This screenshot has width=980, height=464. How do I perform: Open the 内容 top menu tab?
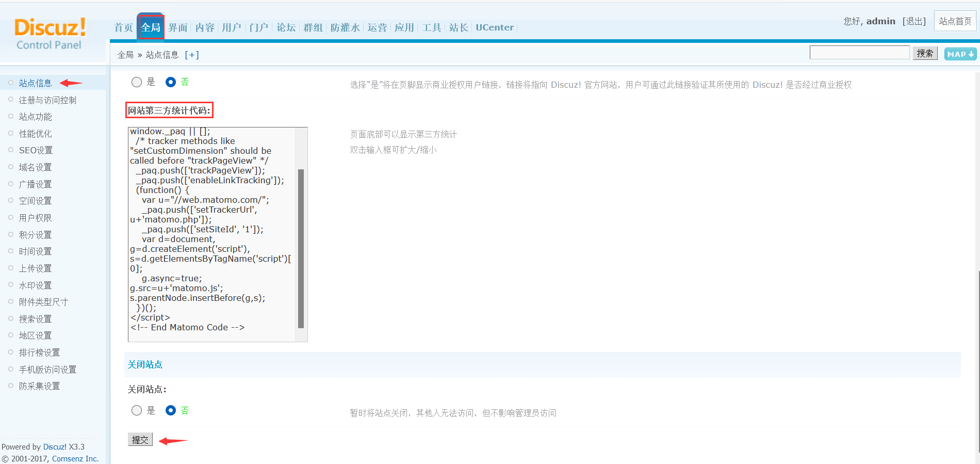click(x=205, y=27)
